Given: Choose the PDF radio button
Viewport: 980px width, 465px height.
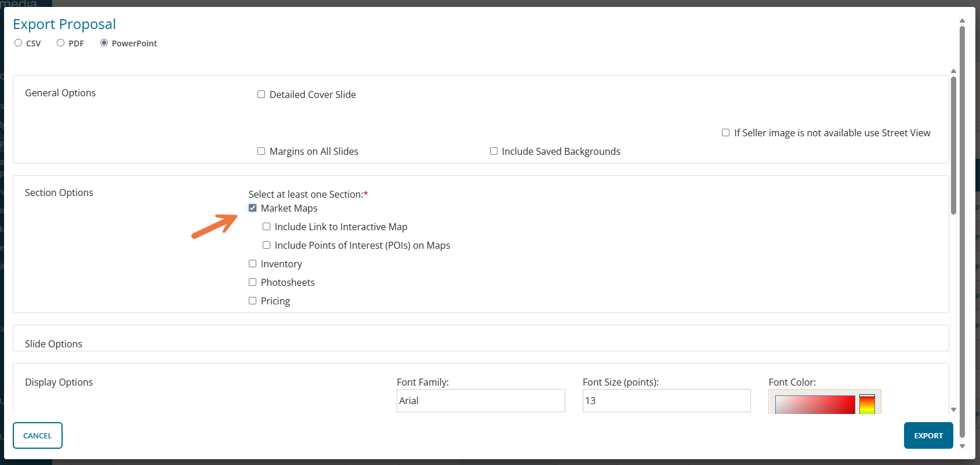Looking at the screenshot, I should point(60,43).
